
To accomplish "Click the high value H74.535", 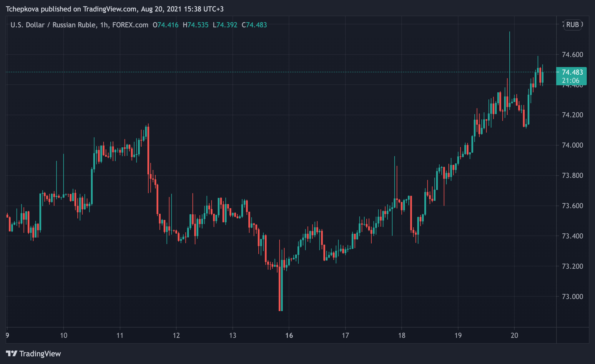I will (x=195, y=25).
